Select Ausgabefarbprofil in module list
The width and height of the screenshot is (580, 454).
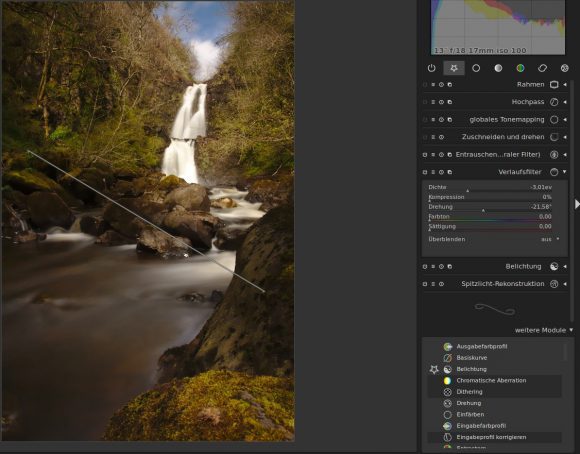tap(494, 347)
